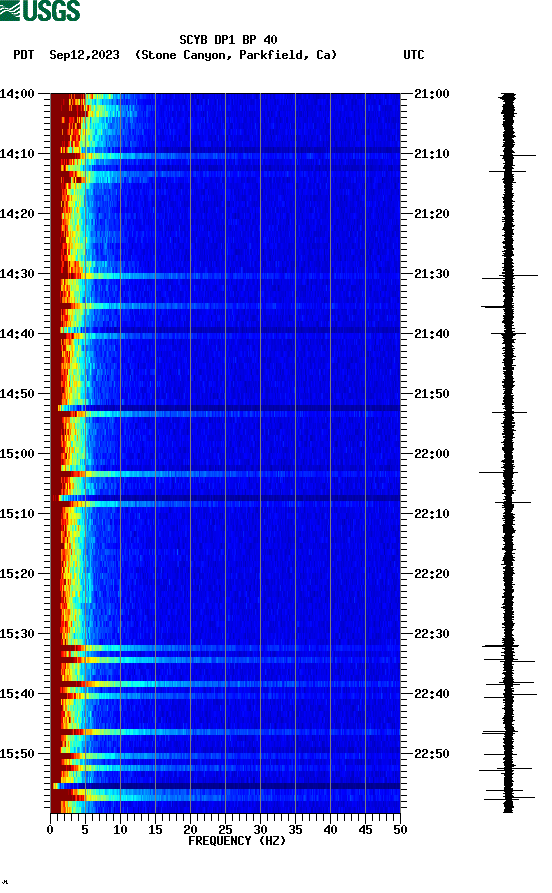Click the USGS logo
This screenshot has height=893, width=552.
click(x=40, y=10)
